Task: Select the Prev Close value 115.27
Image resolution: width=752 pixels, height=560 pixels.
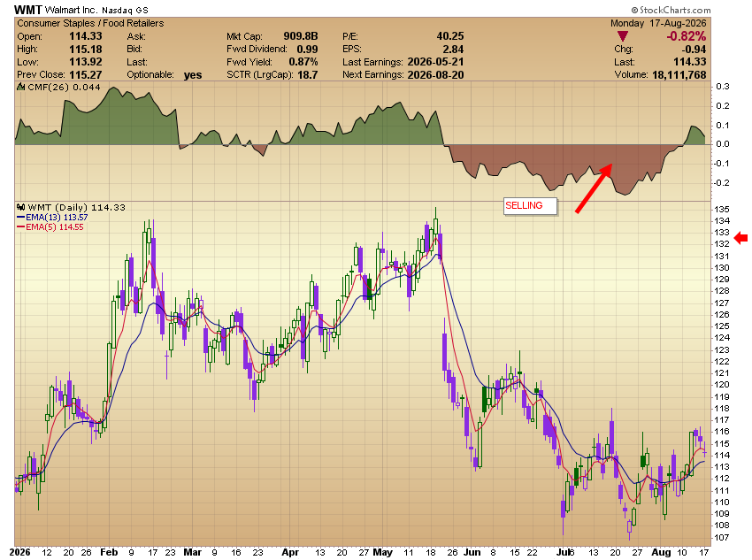Action: pos(85,75)
